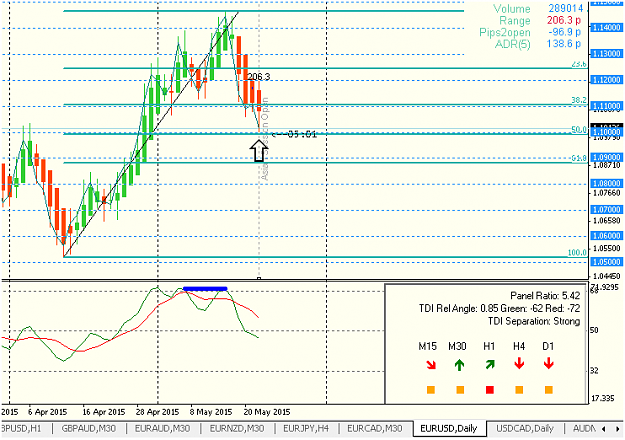Click the 1.14000 price level tag
This screenshot has height=440, width=625.
click(607, 28)
